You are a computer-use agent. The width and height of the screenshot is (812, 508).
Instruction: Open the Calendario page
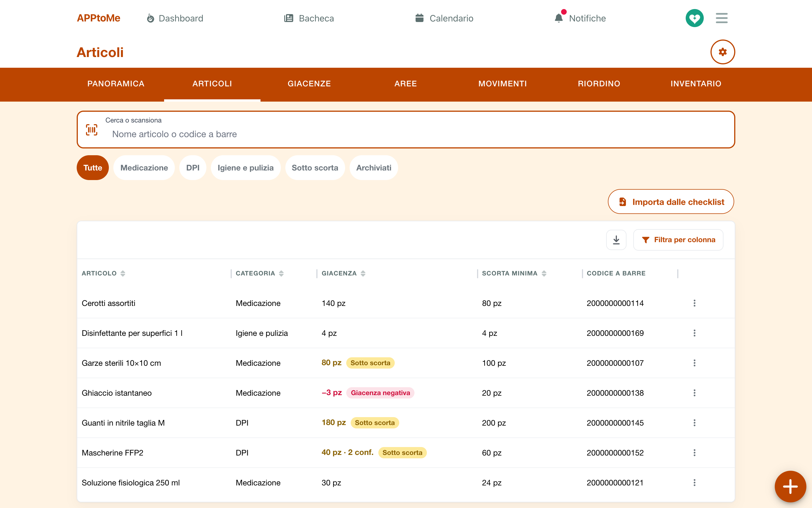[x=444, y=18]
